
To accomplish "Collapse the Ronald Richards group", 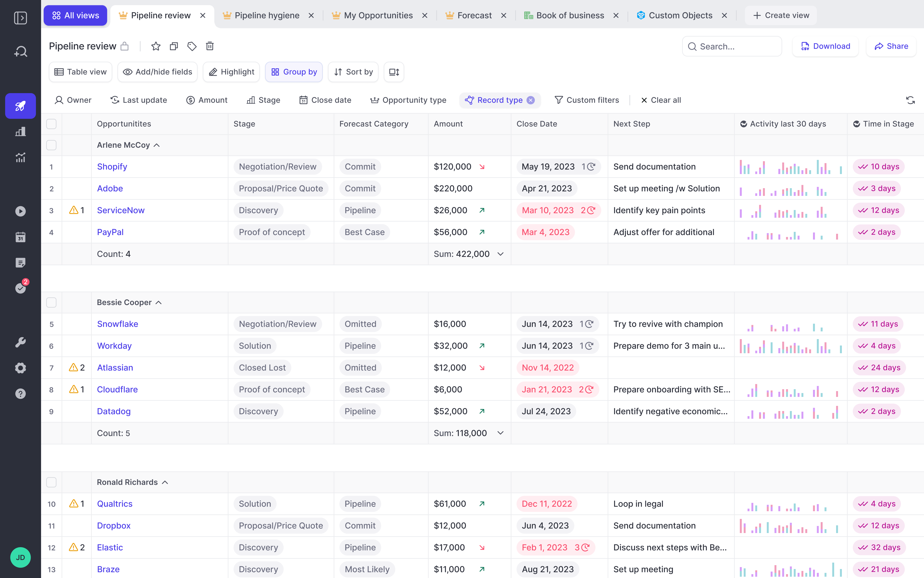I will 165,483.
